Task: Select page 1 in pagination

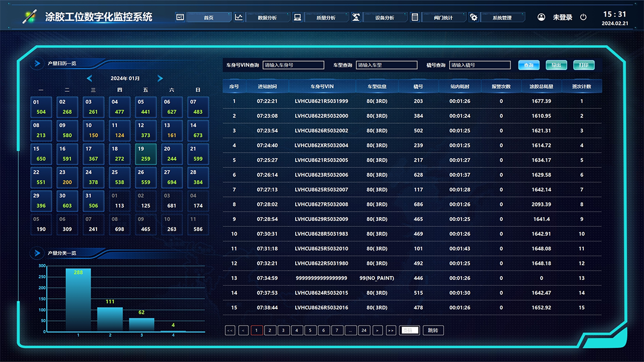Action: [257, 330]
